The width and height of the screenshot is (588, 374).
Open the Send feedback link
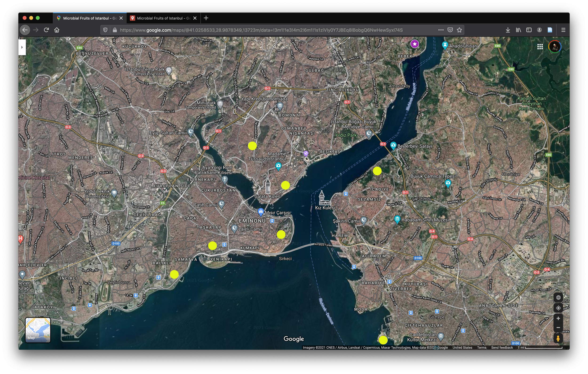pos(502,347)
